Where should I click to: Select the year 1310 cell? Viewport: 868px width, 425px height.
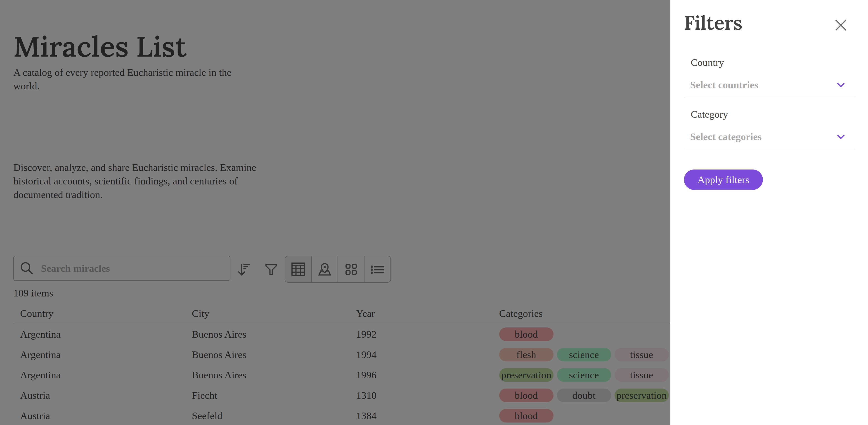366,395
